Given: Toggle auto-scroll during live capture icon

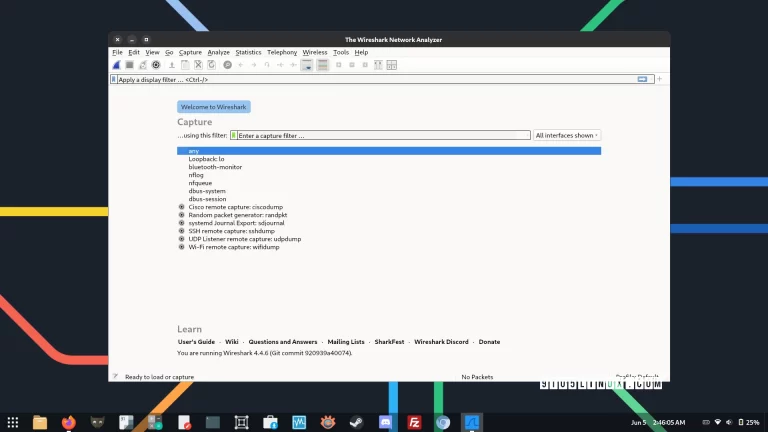Looking at the screenshot, I should [x=308, y=65].
